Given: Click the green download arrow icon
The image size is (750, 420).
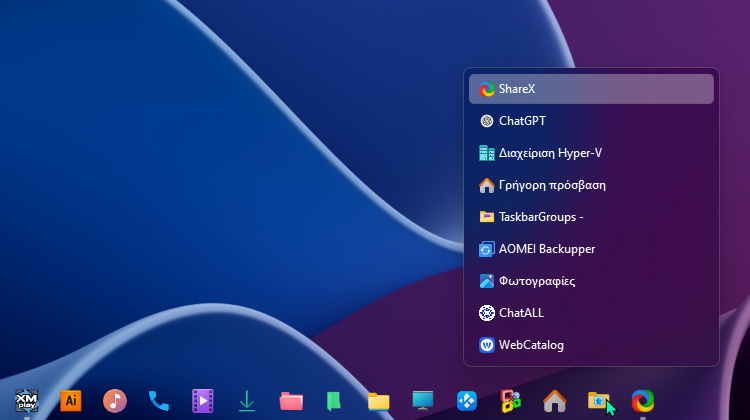Looking at the screenshot, I should tap(247, 400).
